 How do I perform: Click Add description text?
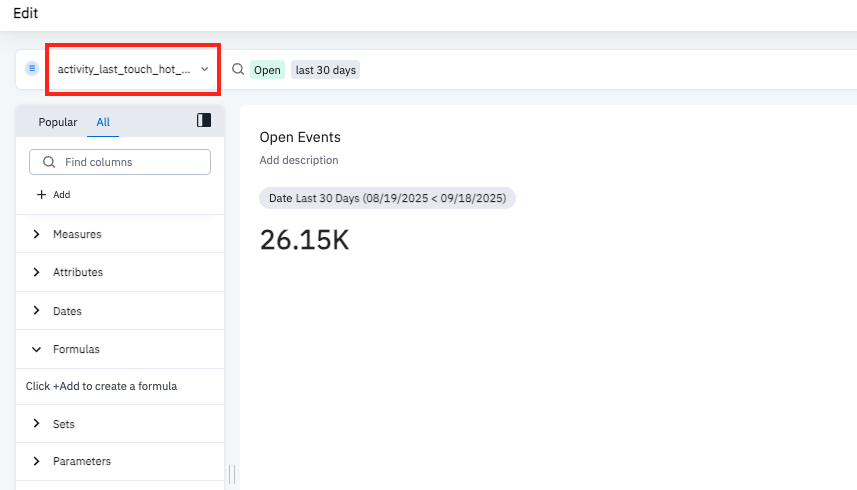(x=299, y=160)
